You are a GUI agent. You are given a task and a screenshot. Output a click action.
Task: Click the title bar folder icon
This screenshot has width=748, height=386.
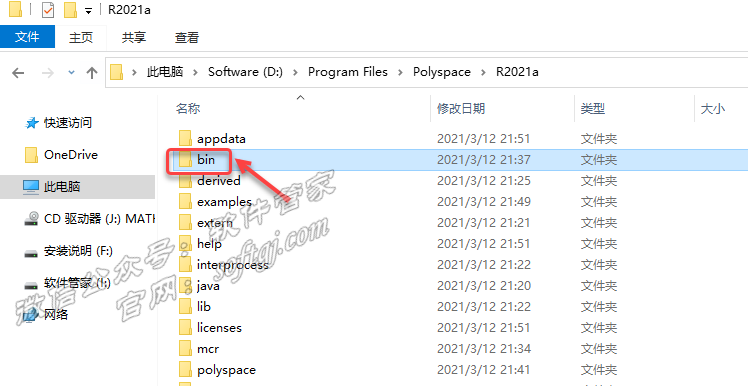pos(15,10)
